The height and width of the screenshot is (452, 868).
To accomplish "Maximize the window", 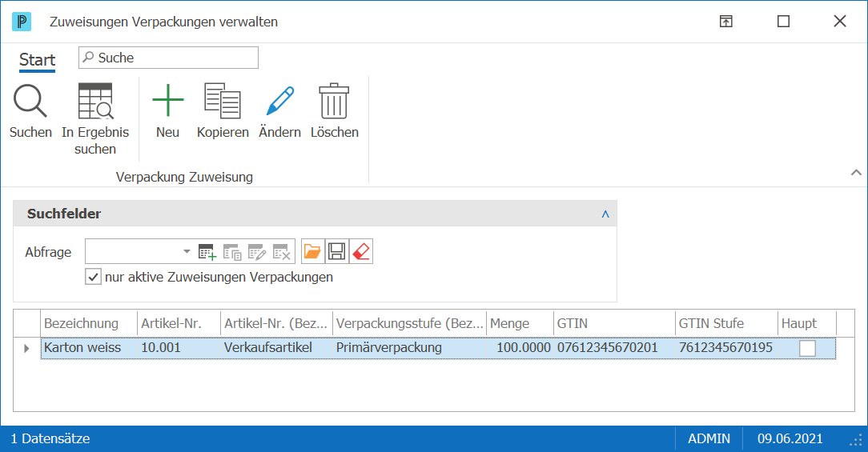I will [x=783, y=22].
